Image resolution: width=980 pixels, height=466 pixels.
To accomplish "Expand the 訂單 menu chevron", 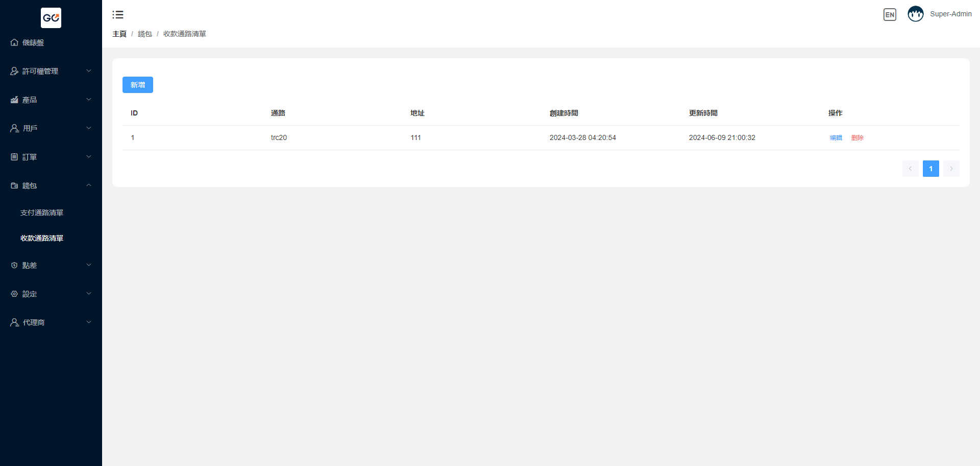I will (89, 157).
